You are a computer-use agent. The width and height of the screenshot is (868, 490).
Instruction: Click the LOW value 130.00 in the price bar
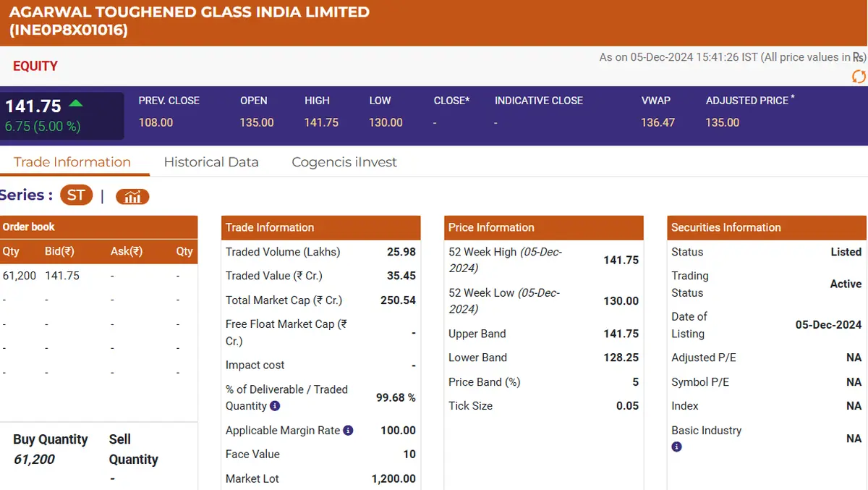(x=386, y=122)
